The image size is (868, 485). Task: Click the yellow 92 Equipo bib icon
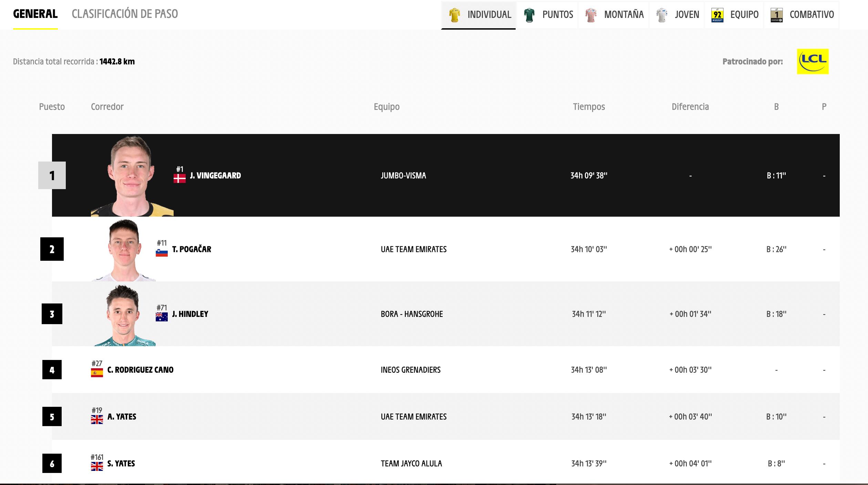(x=717, y=15)
